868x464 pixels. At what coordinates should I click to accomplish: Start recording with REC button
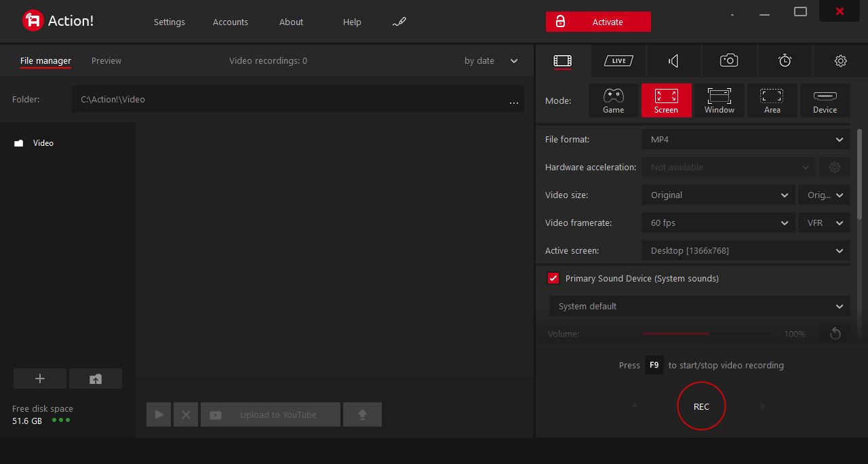tap(701, 406)
